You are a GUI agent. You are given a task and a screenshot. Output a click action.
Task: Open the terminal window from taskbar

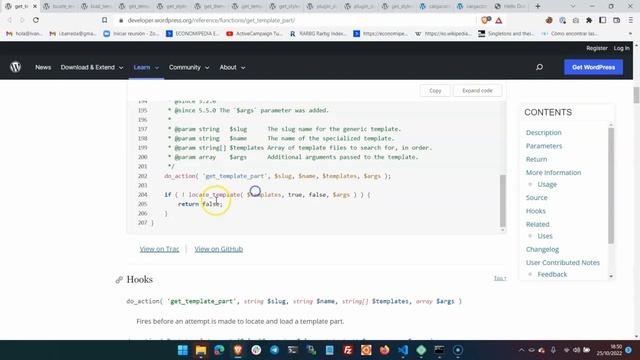coord(439,350)
